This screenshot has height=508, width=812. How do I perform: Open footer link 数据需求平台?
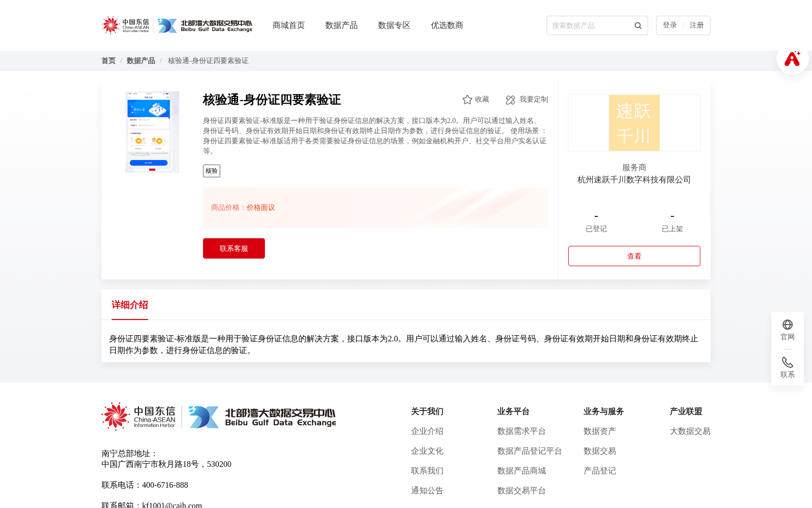[522, 431]
